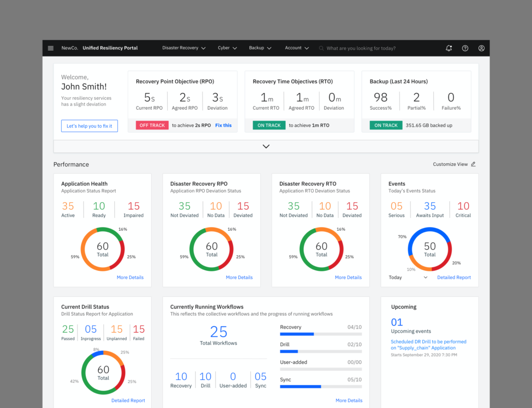The image size is (532, 408).
Task: Open the notifications bell
Action: coord(449,48)
